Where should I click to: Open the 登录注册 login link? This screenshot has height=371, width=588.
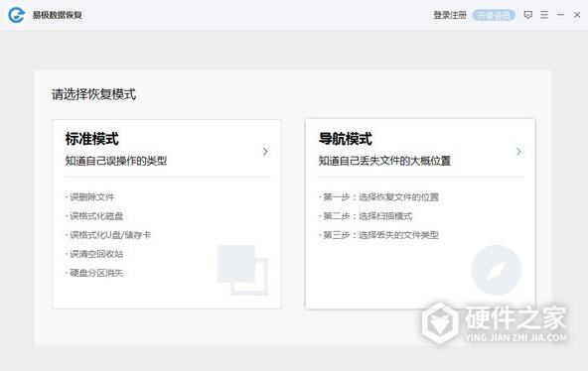(450, 15)
